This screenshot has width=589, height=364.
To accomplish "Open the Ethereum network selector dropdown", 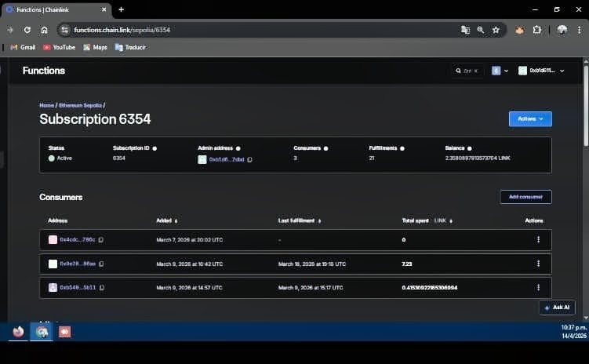I will (500, 71).
